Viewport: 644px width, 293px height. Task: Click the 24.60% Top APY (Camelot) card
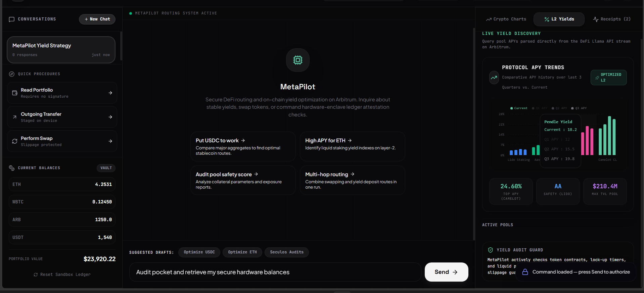(511, 192)
